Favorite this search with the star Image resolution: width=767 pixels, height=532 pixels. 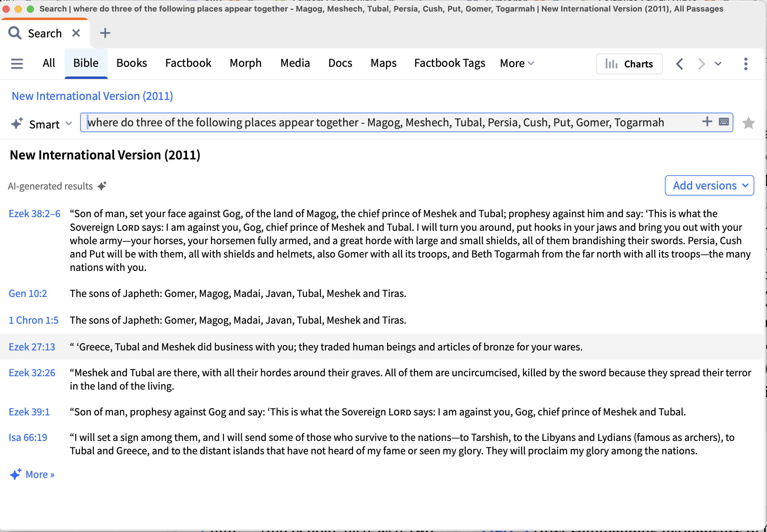click(748, 123)
